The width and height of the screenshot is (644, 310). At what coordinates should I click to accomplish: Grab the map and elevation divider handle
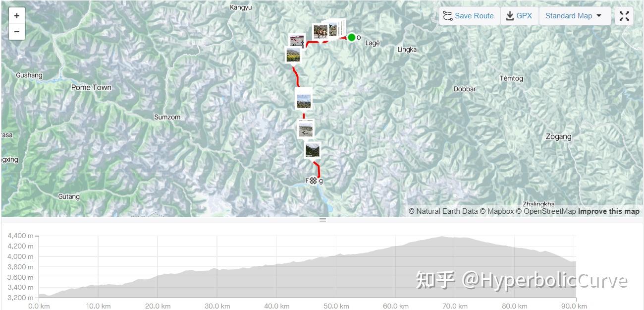pyautogui.click(x=322, y=220)
